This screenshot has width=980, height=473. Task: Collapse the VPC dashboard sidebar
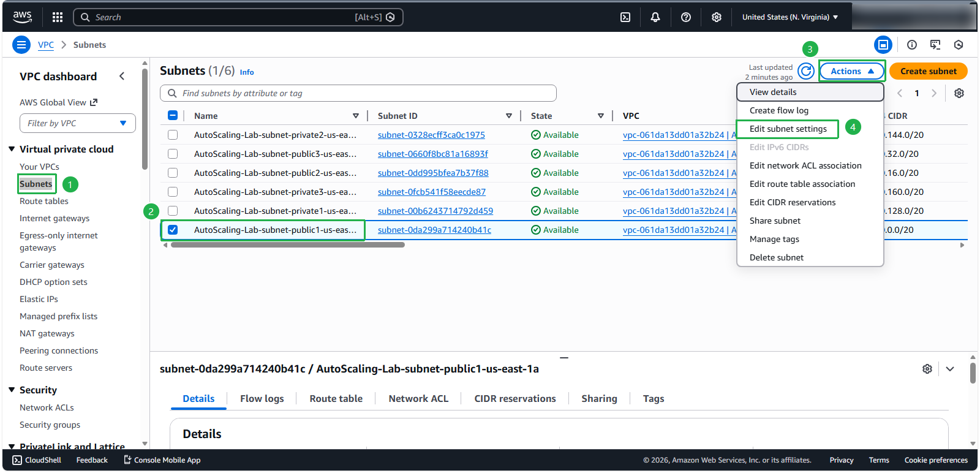pos(122,76)
